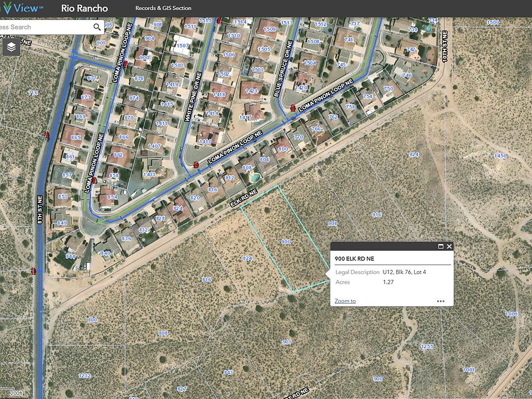532x399 pixels.
Task: Click the red hydrant icon on 8th St NE near 865
Action: point(47,135)
